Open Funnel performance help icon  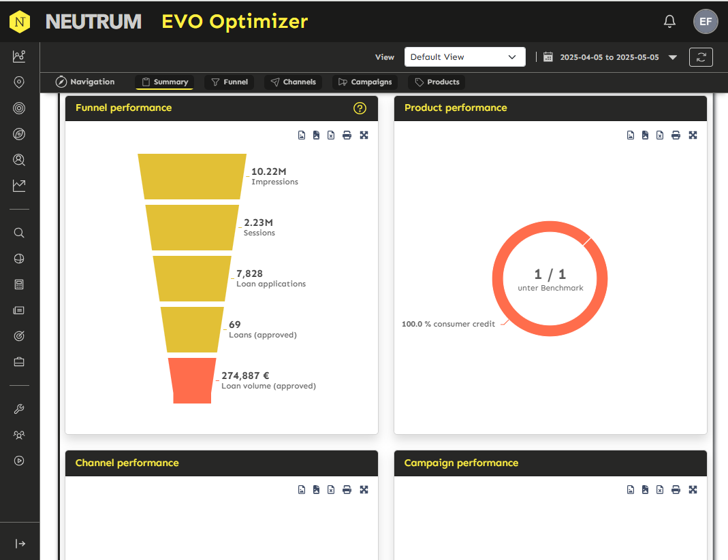point(360,108)
